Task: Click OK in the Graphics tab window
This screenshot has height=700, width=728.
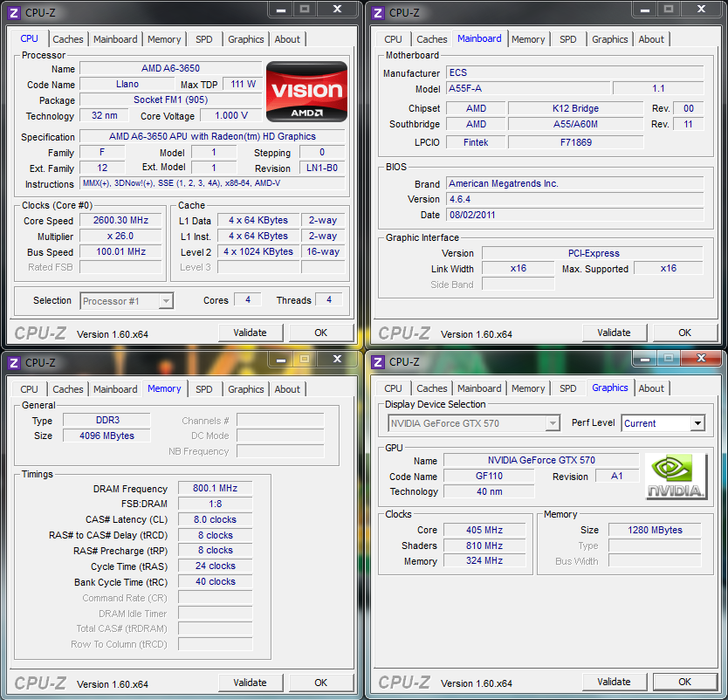Action: [x=684, y=682]
